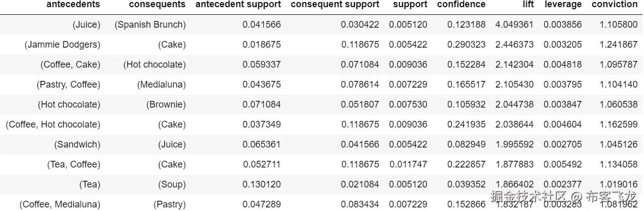644x211 pixels.
Task: Click the antecedent support column header
Action: point(239,5)
